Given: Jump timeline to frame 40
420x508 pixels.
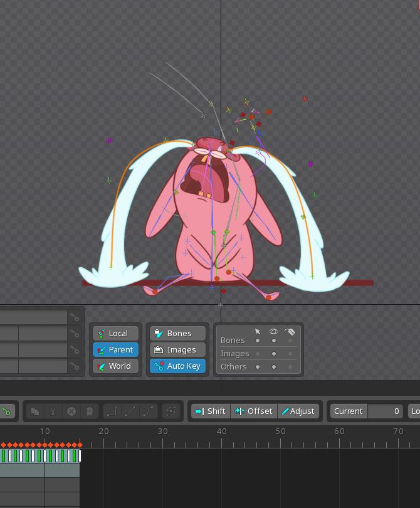Looking at the screenshot, I should click(x=221, y=431).
